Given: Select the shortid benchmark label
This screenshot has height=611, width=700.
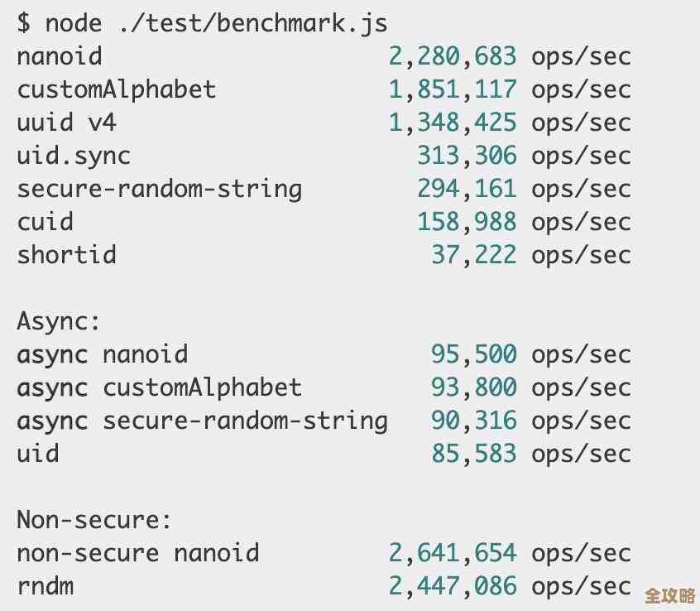Looking at the screenshot, I should tap(67, 255).
